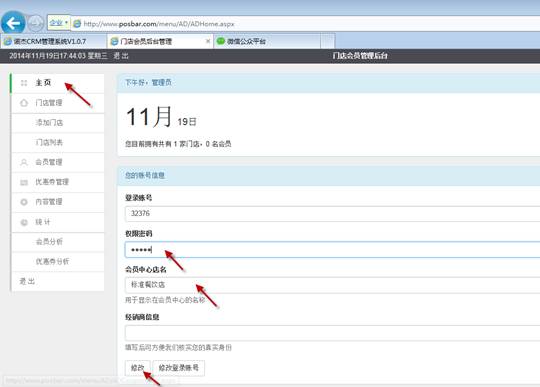Click the 修改登录账号 button

[178, 368]
